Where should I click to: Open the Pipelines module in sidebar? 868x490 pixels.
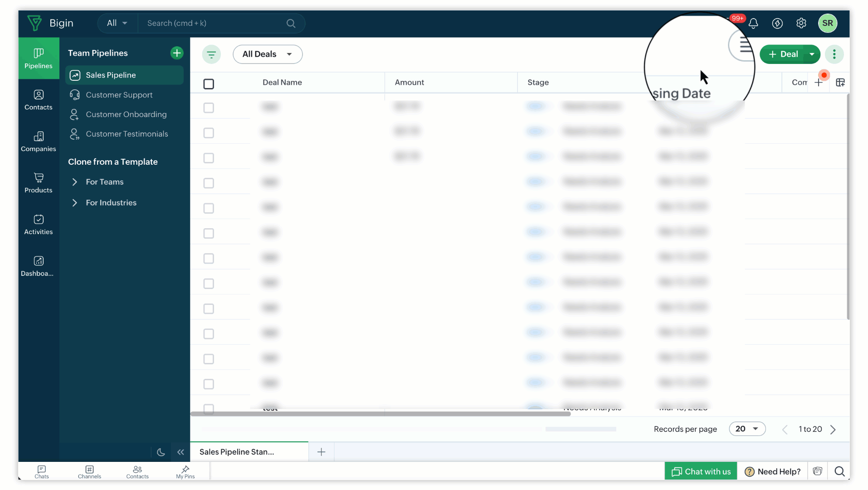click(39, 59)
